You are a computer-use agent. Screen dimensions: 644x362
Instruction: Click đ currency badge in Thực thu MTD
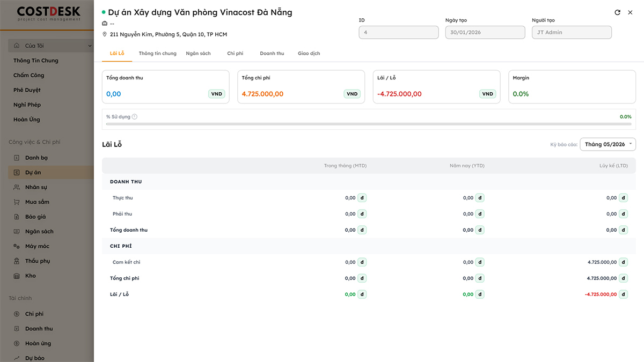click(362, 198)
